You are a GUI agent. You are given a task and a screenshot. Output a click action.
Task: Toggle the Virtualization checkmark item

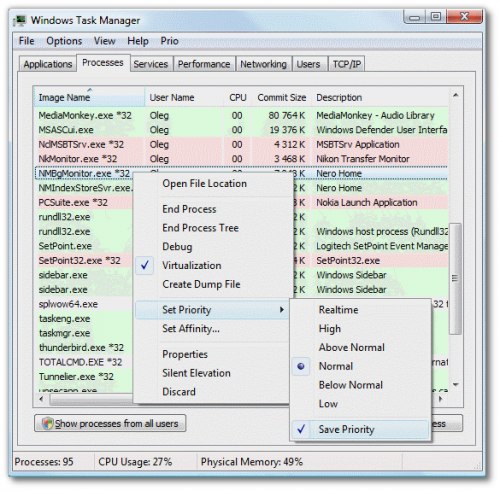[192, 266]
